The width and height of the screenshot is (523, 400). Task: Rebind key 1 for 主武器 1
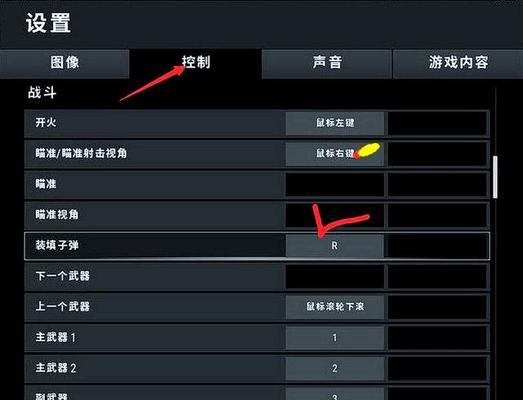pos(335,338)
